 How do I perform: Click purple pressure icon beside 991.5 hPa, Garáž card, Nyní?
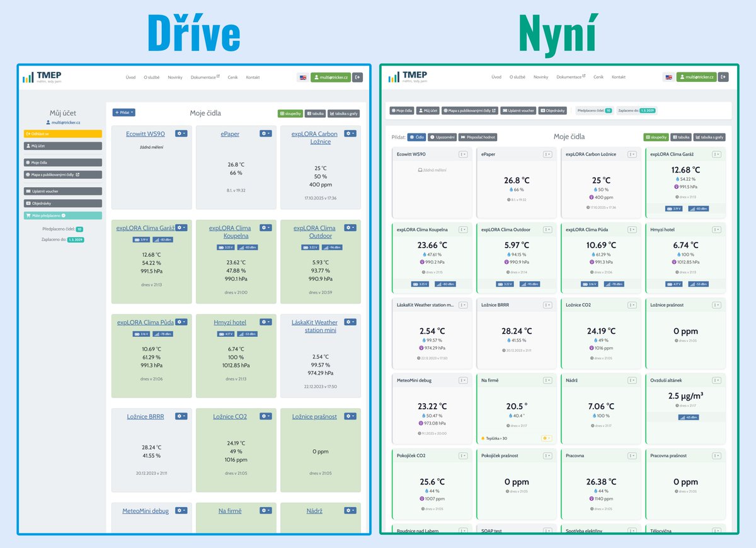[675, 186]
